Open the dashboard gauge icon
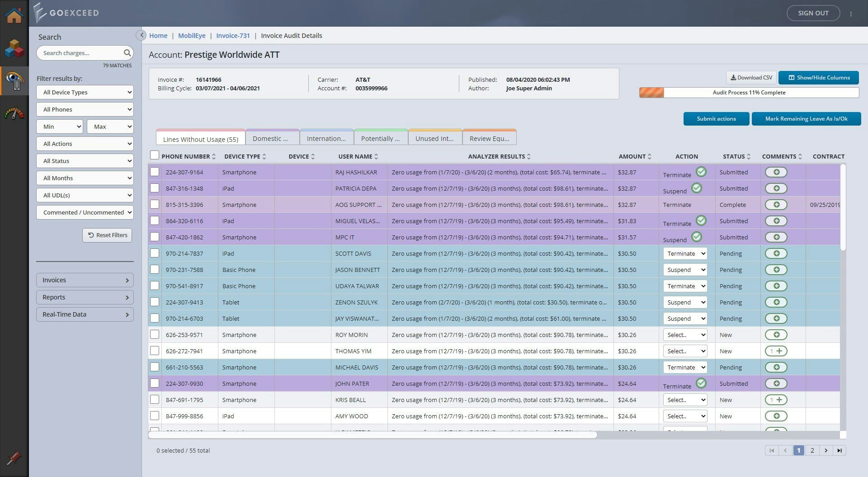Viewport: 868px width, 477px height. click(14, 113)
